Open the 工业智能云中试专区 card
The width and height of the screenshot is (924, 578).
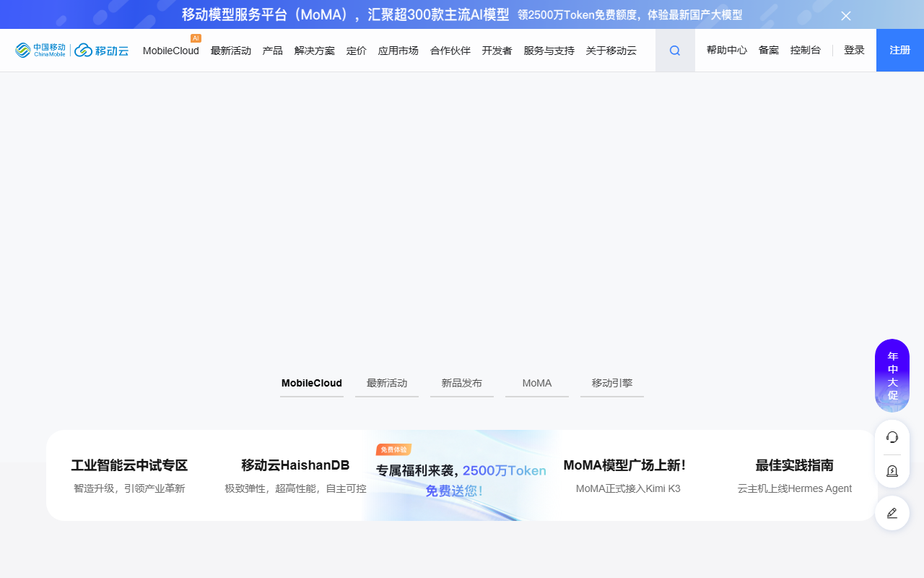(129, 475)
